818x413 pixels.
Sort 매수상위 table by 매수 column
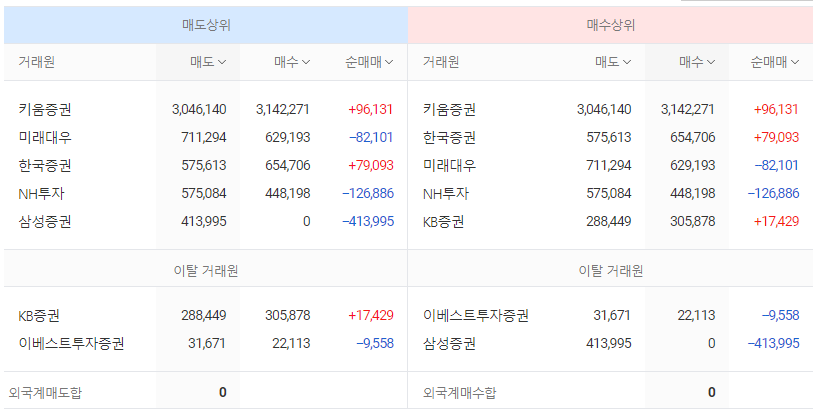click(697, 62)
